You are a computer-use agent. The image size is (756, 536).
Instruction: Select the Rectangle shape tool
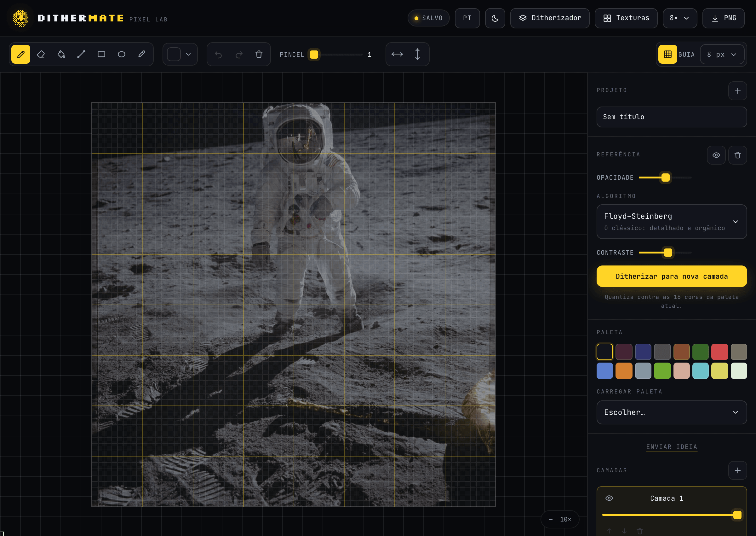(101, 54)
